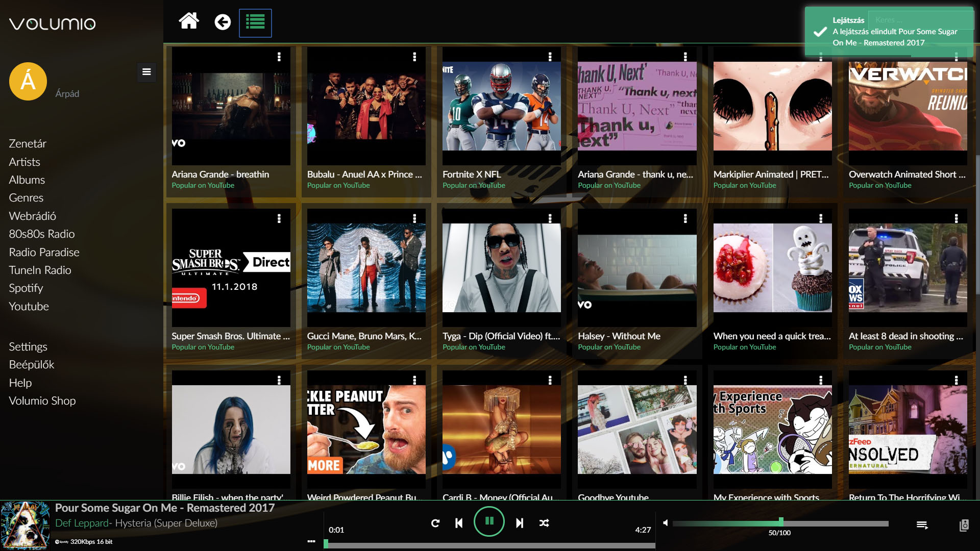
Task: Open Artists in the sidebar
Action: (24, 162)
